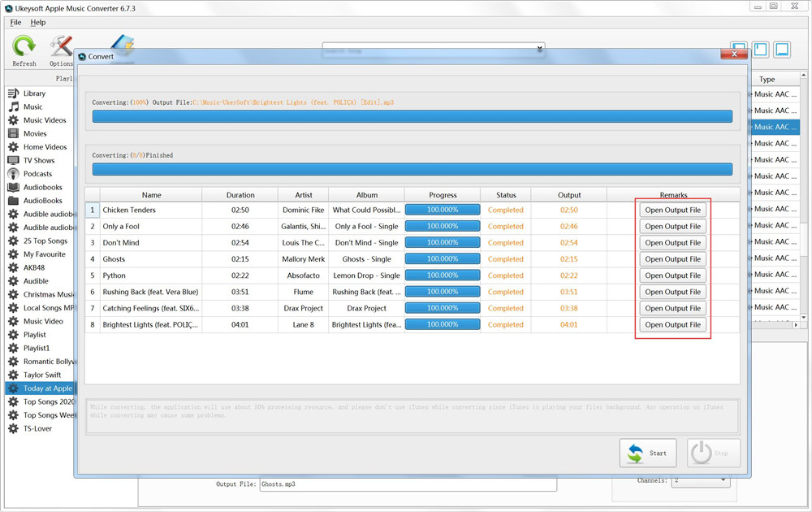
Task: Choose the Home Videos sidebar icon
Action: click(x=14, y=147)
